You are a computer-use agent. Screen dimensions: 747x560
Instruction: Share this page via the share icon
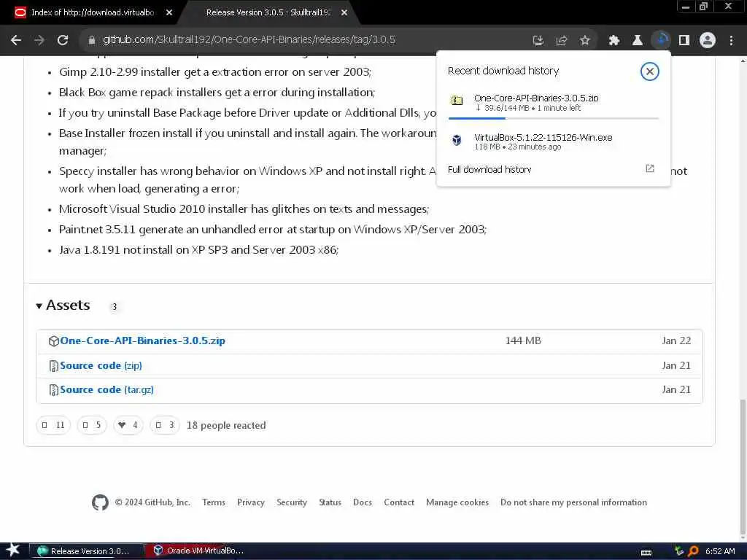(x=562, y=41)
